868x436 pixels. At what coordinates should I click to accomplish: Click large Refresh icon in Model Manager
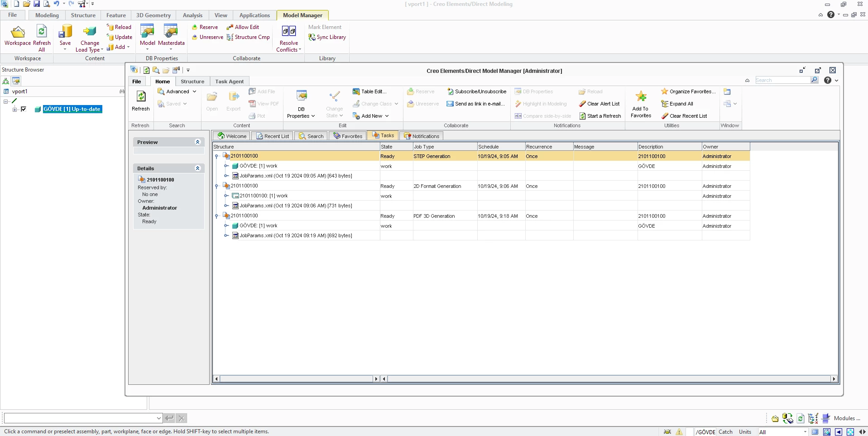click(141, 100)
